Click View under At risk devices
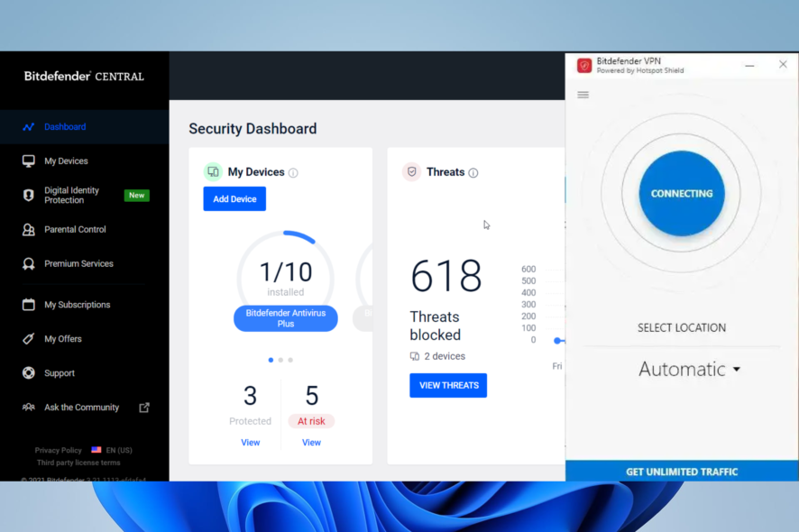This screenshot has height=532, width=799. [311, 443]
